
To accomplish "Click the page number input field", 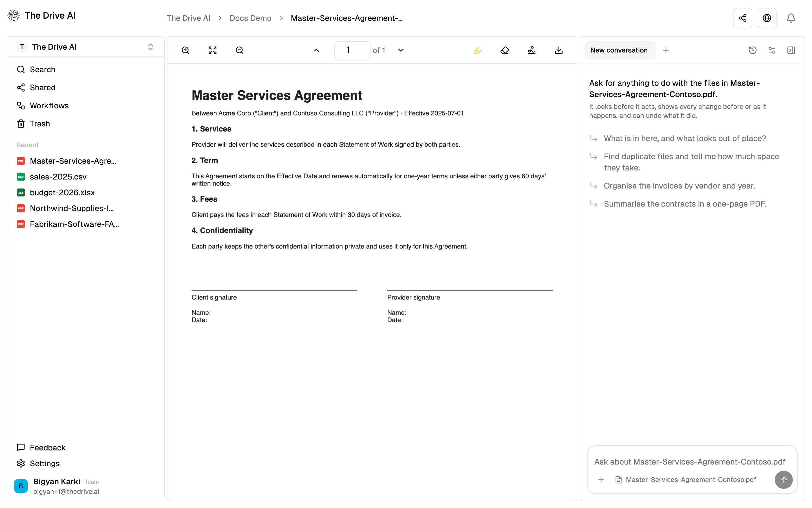I will [352, 51].
